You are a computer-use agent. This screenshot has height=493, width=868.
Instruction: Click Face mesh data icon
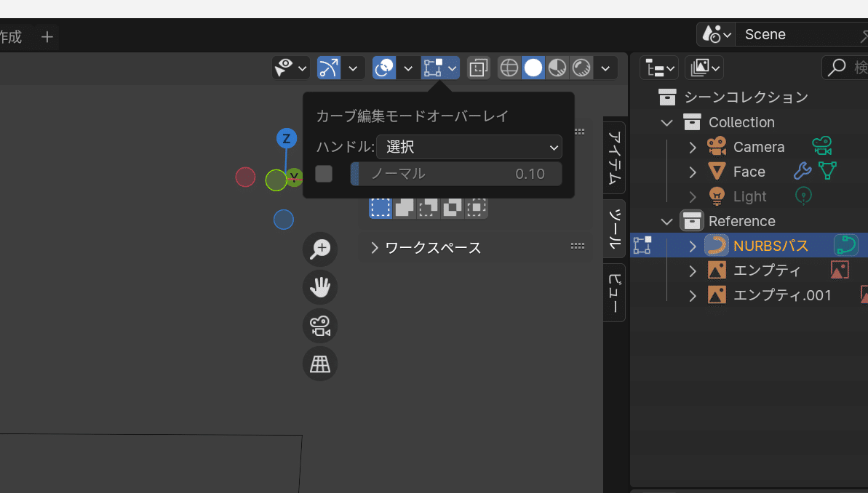pyautogui.click(x=827, y=171)
